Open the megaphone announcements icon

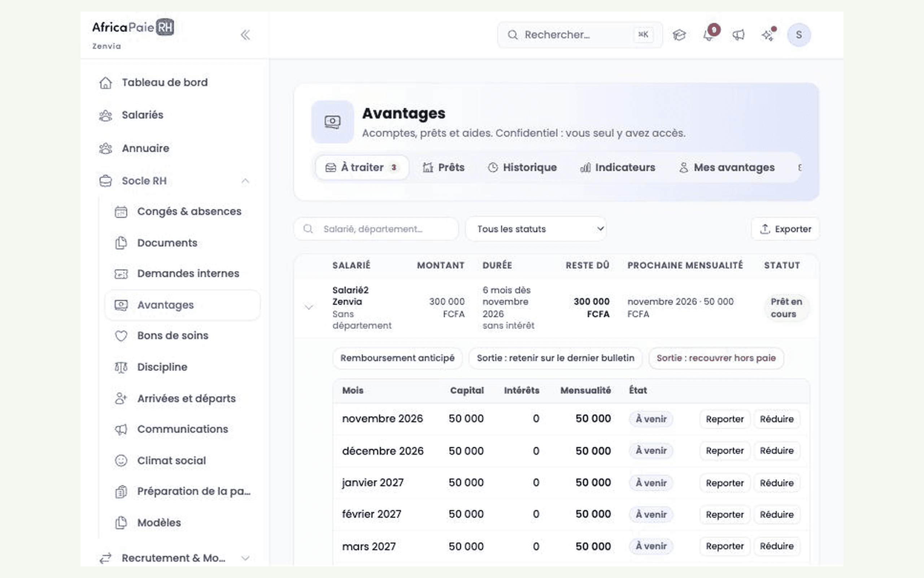[738, 35]
